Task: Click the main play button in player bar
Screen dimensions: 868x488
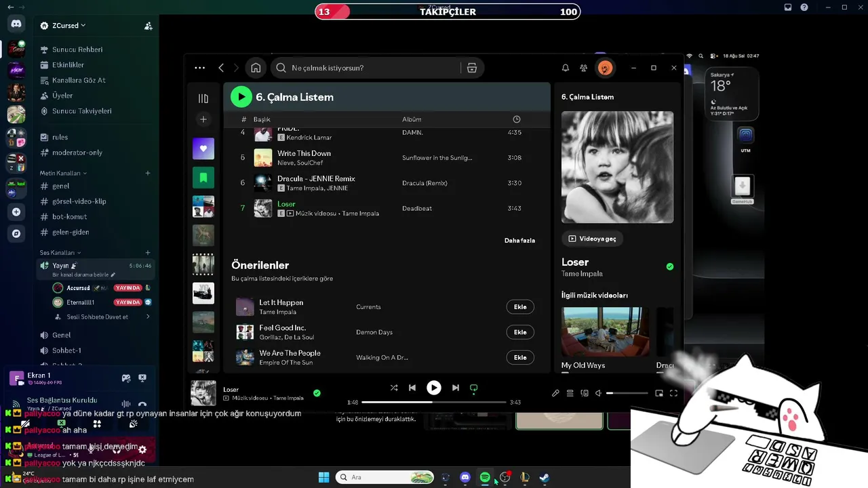Action: coord(434,388)
